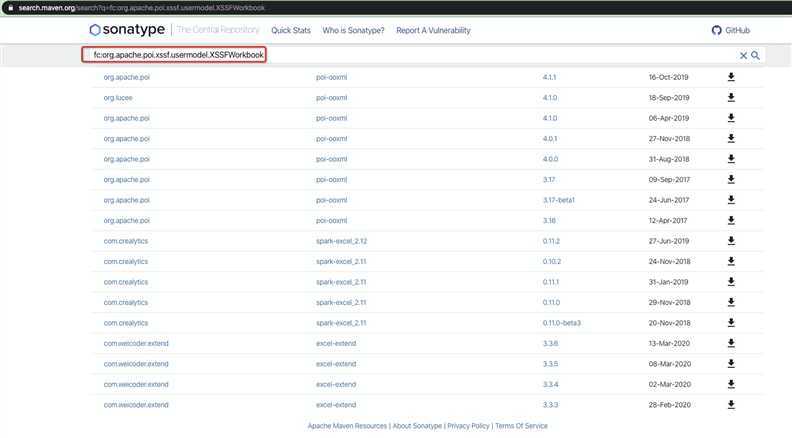Screen dimensions: 792x438
Task: Download poi-ooxml 3.17 dated 09-Sep-2017
Action: tap(731, 179)
